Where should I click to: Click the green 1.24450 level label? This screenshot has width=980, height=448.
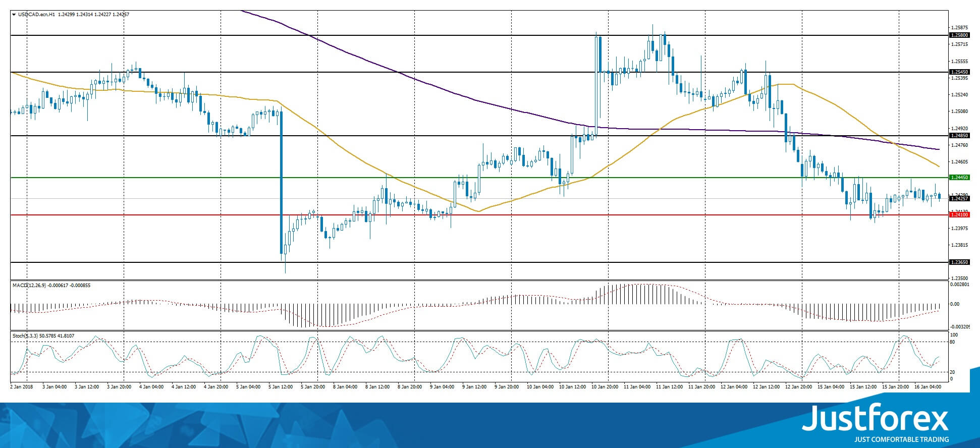959,178
